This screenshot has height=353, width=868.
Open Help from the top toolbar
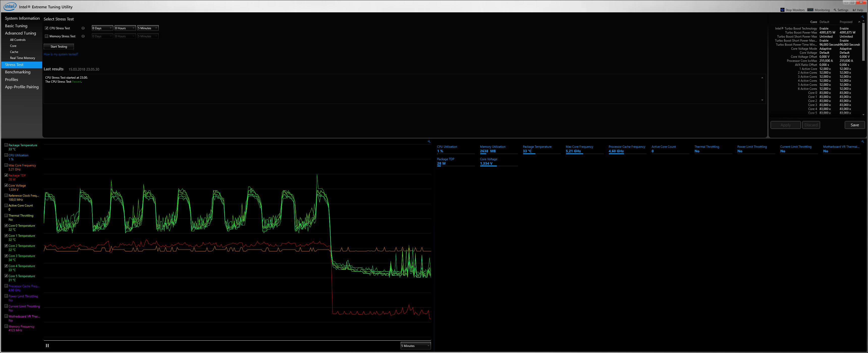click(x=858, y=10)
